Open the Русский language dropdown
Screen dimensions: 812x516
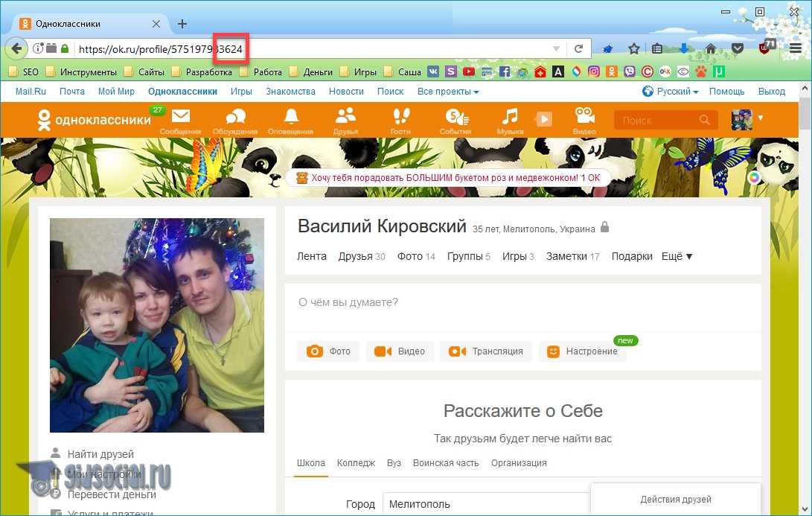click(x=670, y=92)
